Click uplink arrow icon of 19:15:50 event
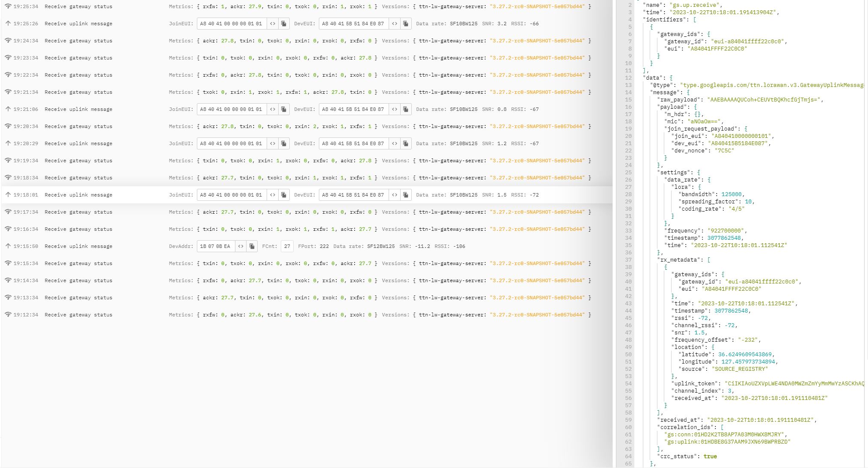The image size is (868, 468). click(8, 246)
